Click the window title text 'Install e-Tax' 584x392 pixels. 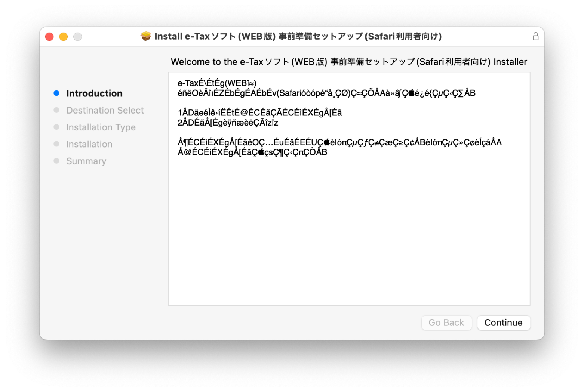(298, 36)
